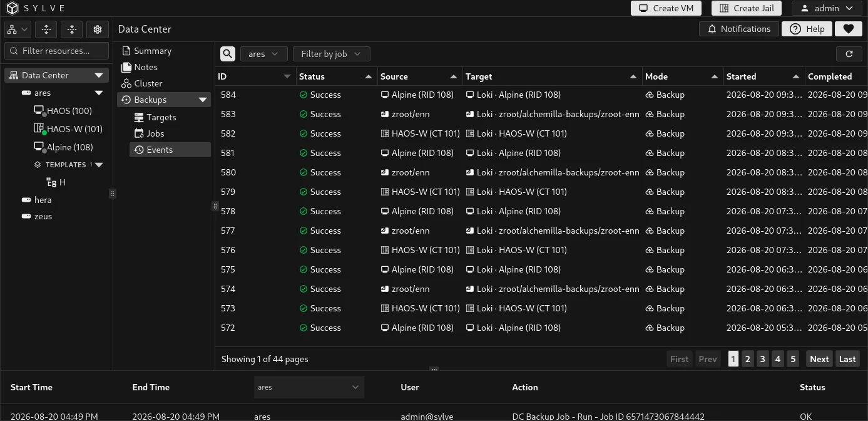Click Success check icon in row 577
The width and height of the screenshot is (868, 421).
tap(304, 231)
